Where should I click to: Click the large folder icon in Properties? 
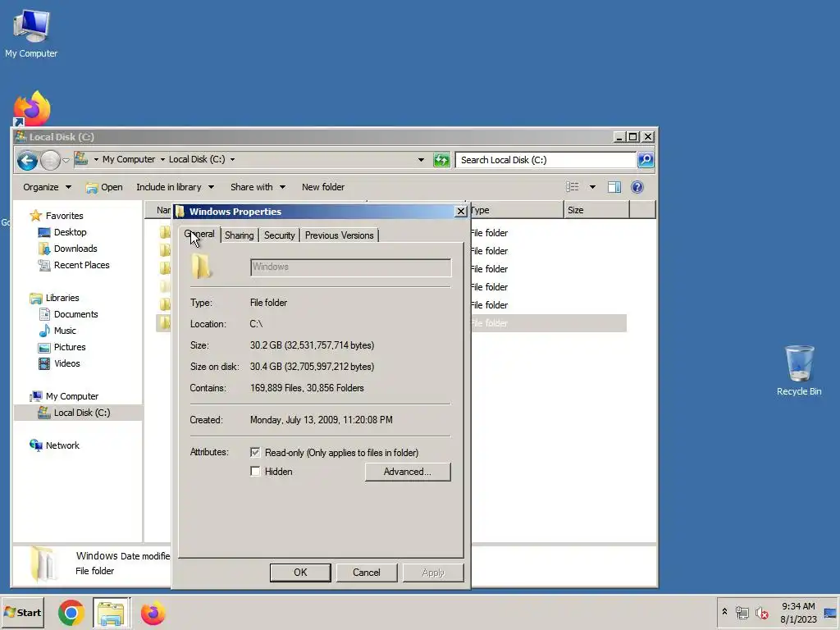pos(202,267)
